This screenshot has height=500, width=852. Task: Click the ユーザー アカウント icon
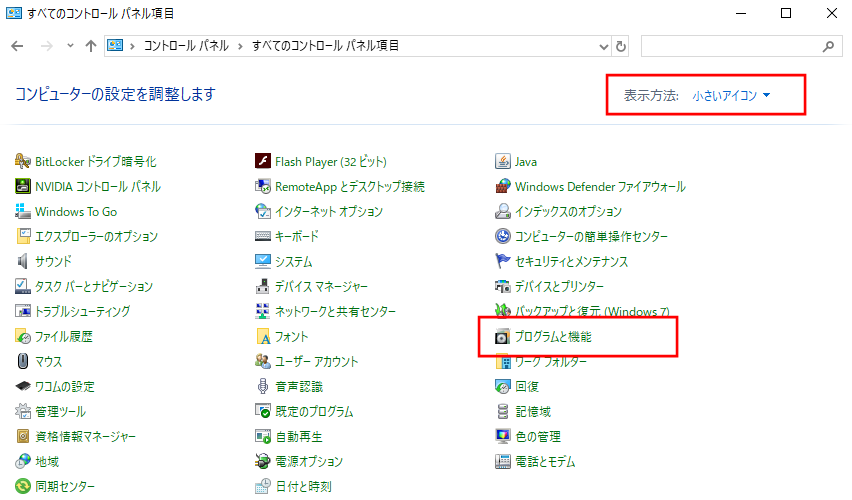pos(262,361)
